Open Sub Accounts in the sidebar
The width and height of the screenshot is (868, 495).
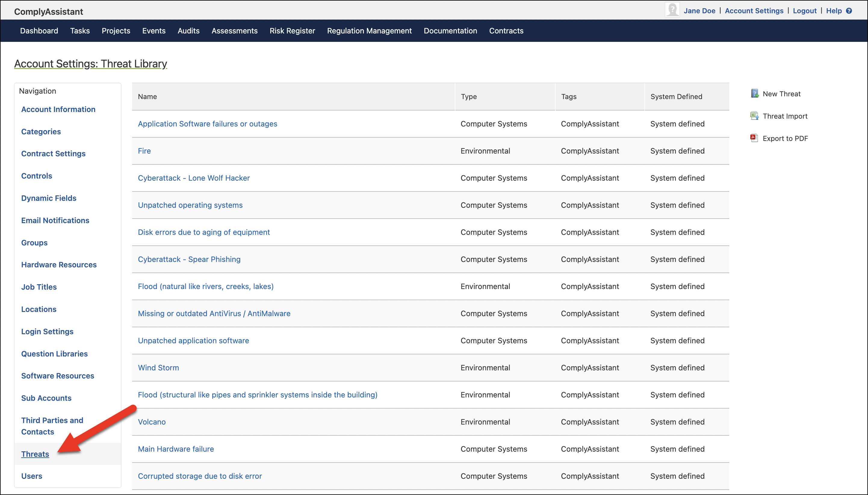(46, 398)
